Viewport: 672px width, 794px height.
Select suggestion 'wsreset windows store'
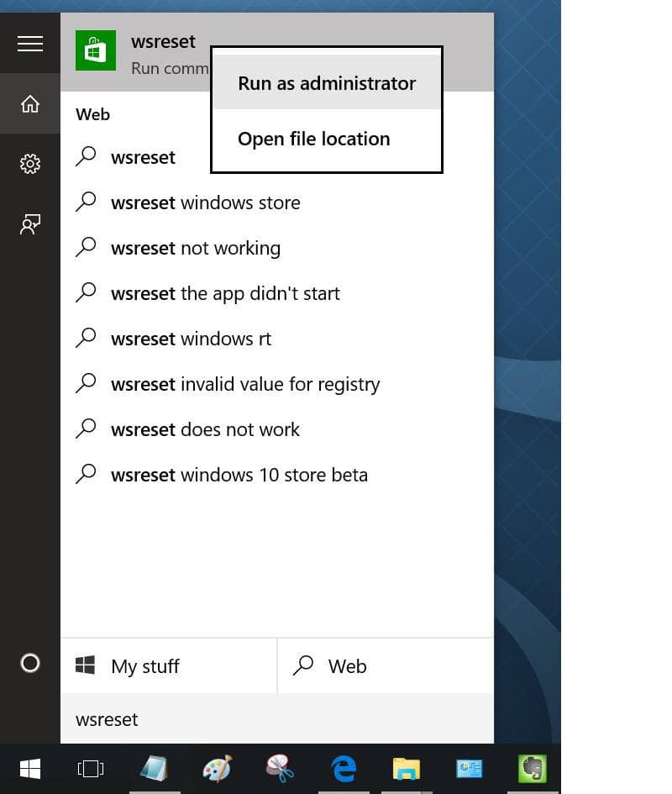(206, 202)
